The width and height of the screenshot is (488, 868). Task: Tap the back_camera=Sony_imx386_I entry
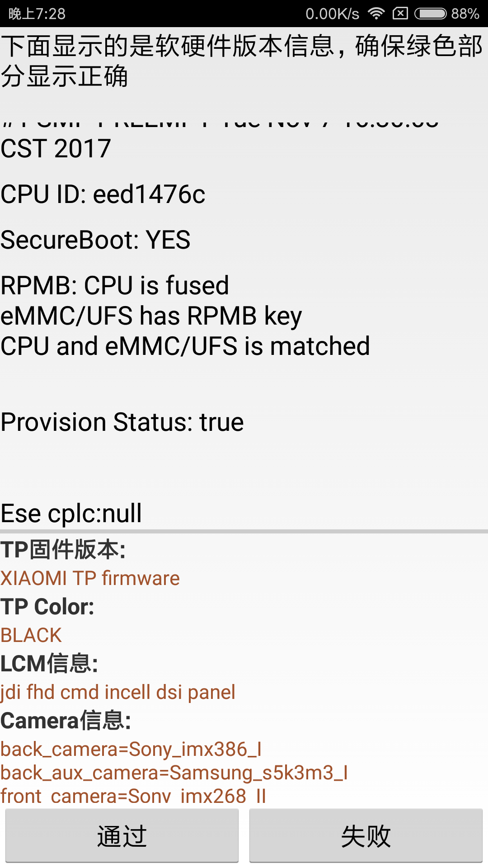click(131, 749)
